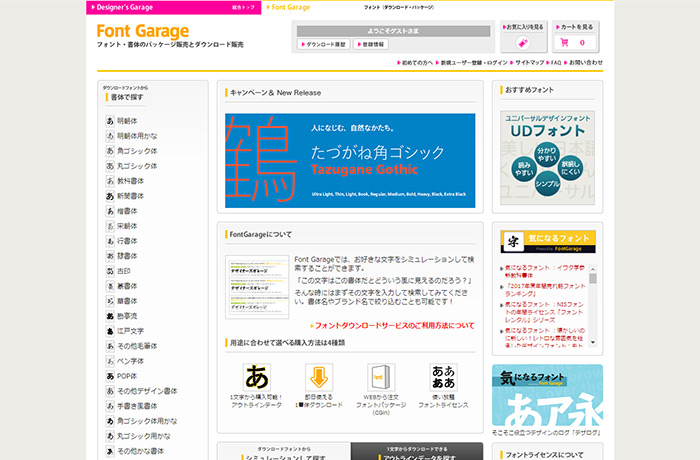Click the 古印 typeface sample icon

[110, 271]
